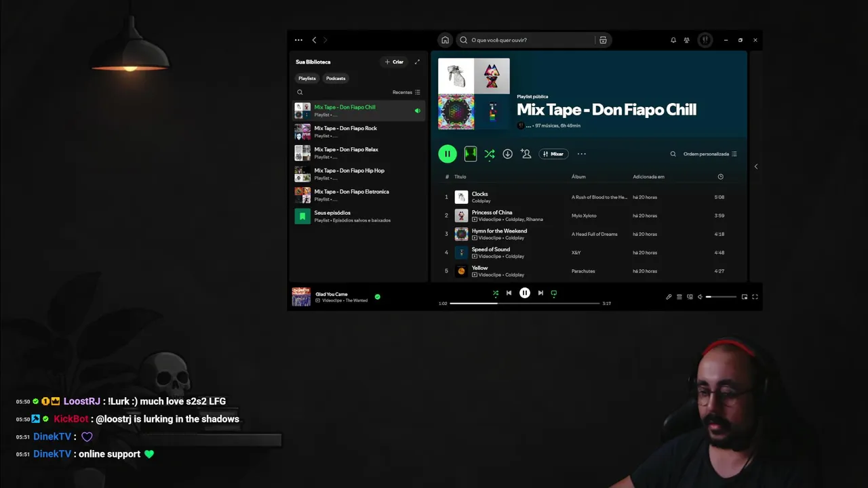This screenshot has height=488, width=868.
Task: Open Mix Tape - Don Fiapo Hip Hop playlist
Action: [359, 174]
